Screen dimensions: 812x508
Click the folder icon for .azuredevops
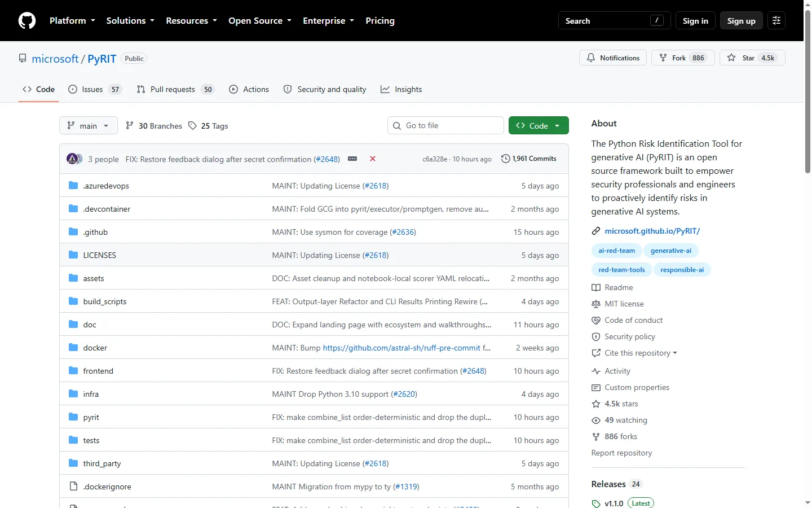(73, 186)
